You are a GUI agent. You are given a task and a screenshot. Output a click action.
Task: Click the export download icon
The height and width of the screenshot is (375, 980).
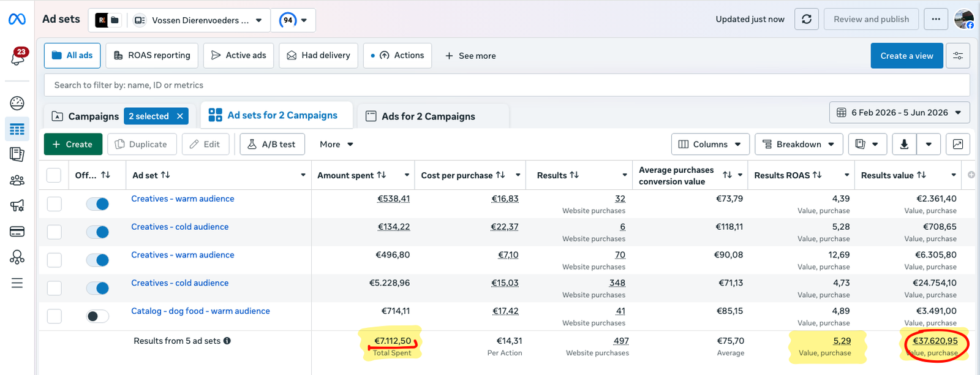click(904, 145)
